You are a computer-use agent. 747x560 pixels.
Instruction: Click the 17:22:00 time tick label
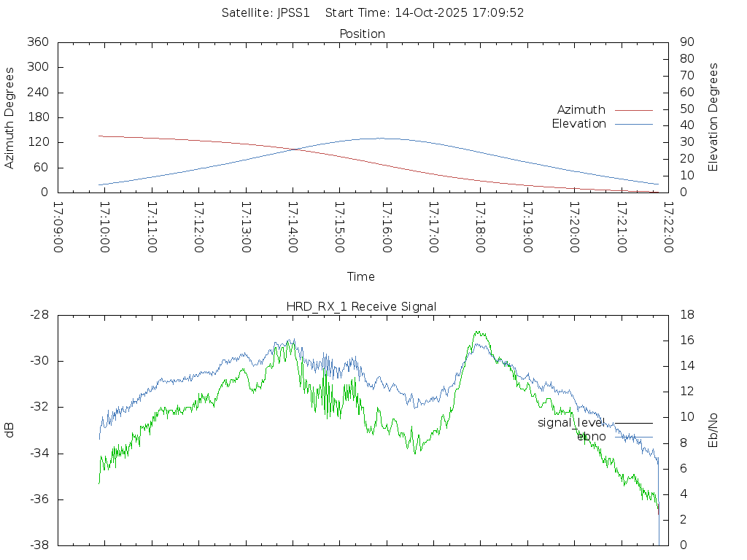tap(667, 227)
